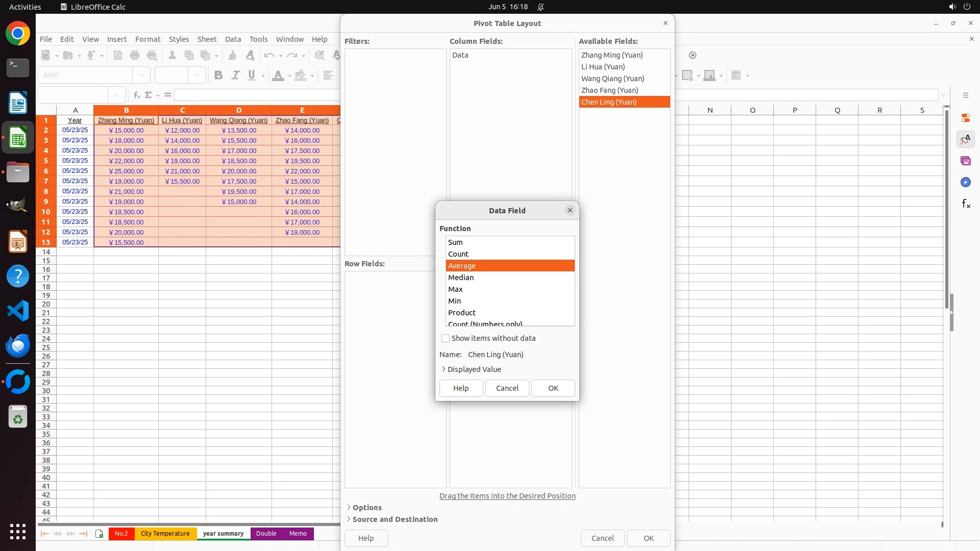Close the Data Field dialog
Screen dimensions: 980x551
pos(570,210)
